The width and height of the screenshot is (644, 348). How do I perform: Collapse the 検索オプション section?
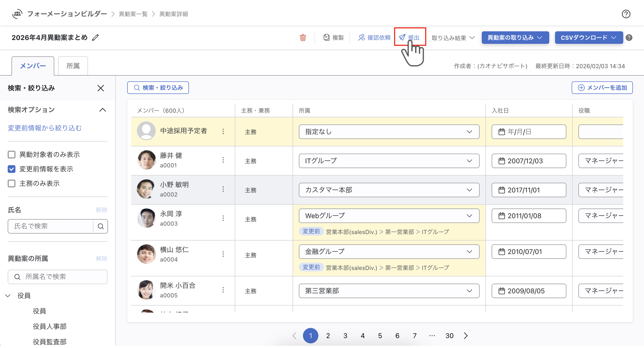click(102, 110)
